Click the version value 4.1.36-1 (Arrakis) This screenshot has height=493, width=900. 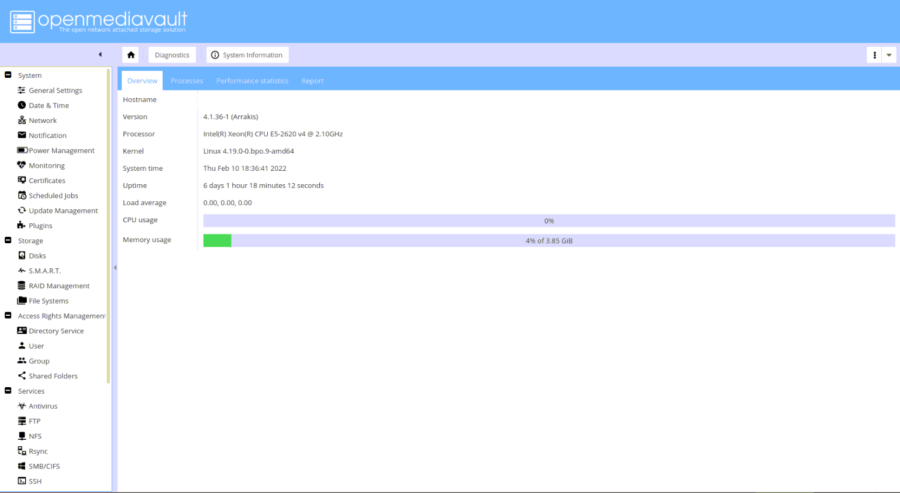231,117
